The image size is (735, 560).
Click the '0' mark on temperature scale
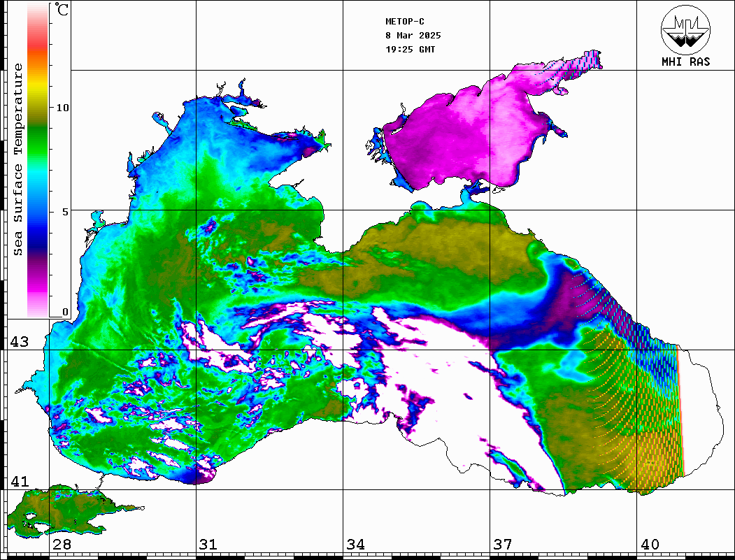point(65,312)
